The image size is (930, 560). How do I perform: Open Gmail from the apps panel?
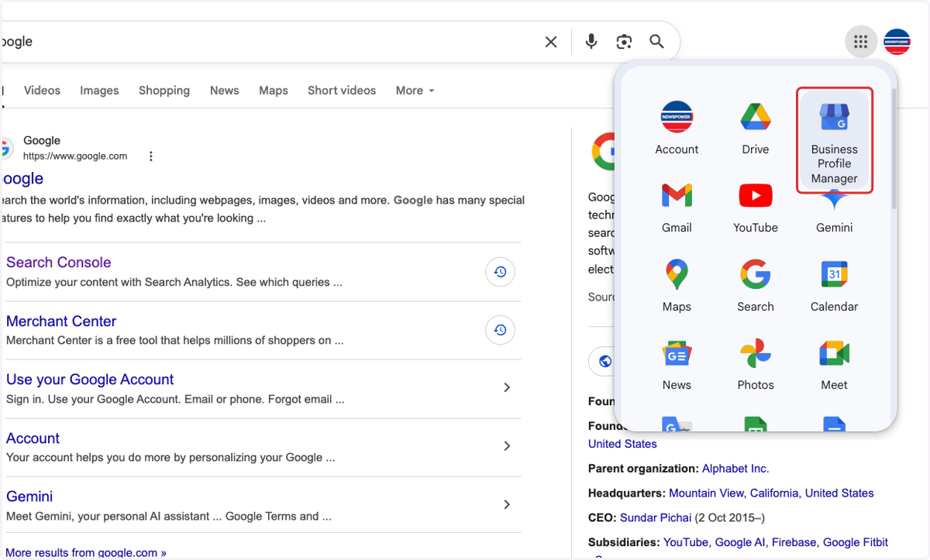(677, 208)
